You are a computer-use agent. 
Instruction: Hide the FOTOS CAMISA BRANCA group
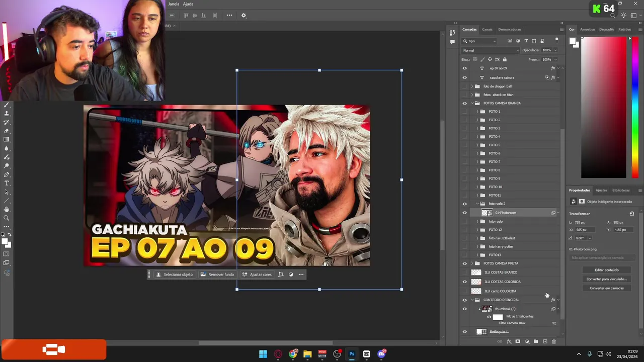click(464, 103)
